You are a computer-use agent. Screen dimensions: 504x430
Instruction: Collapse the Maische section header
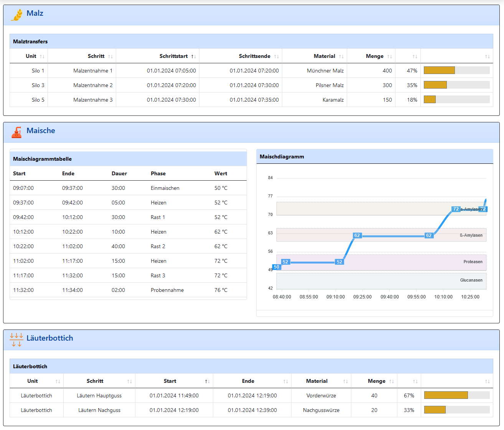pos(251,132)
